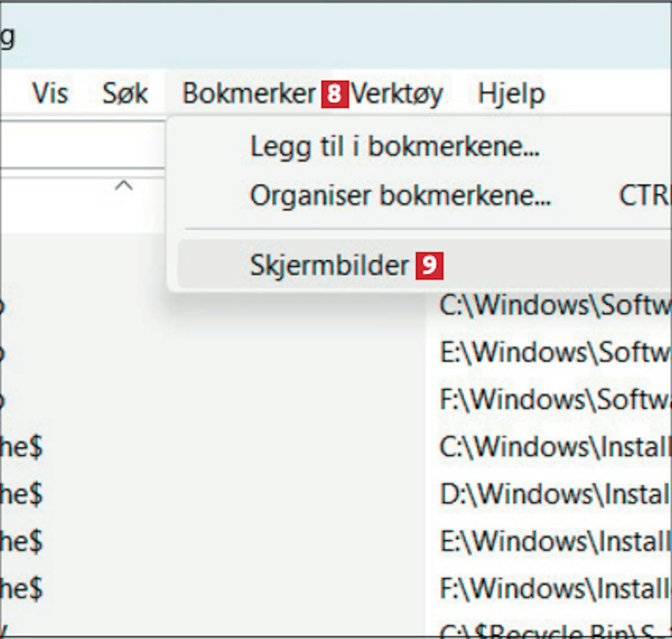This screenshot has width=672, height=639.
Task: Select the F:\Windows\Install path row
Action: coord(555,588)
